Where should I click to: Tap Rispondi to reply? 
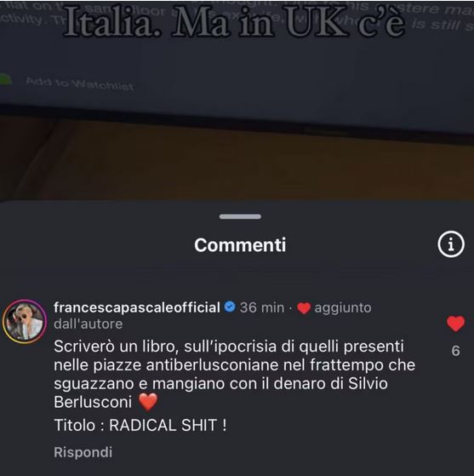(x=83, y=452)
